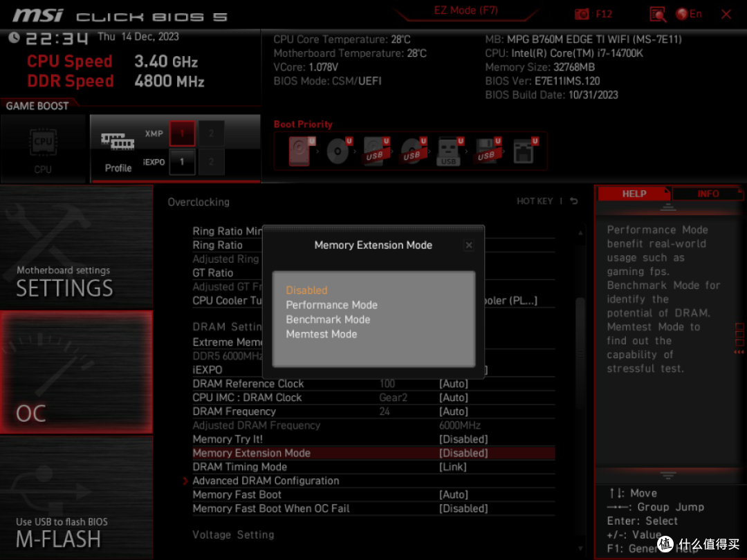The image size is (747, 560).
Task: Open the Memory Try It! [Disabled] value
Action: (463, 439)
